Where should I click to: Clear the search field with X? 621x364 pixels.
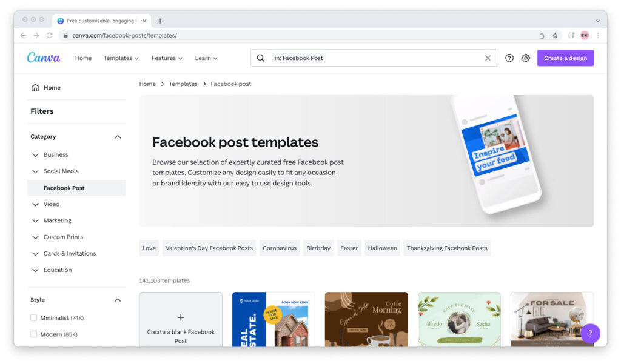point(488,58)
